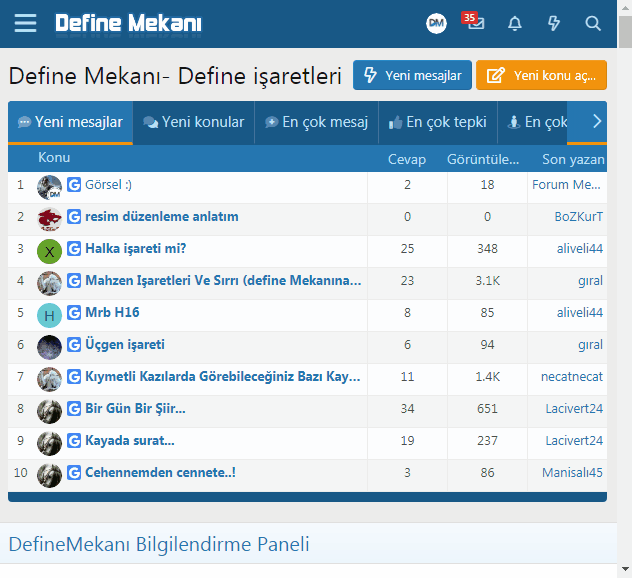This screenshot has height=578, width=632.
Task: Open the inbox with 35 unread messages
Action: 474,23
